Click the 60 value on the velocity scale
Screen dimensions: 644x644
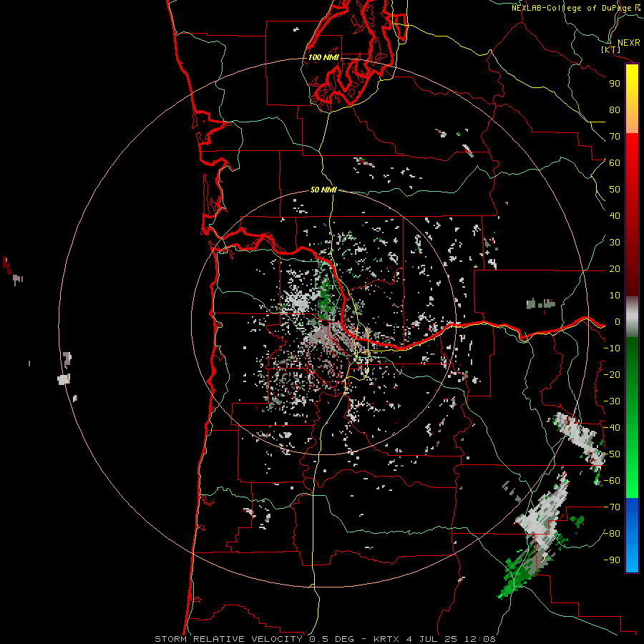point(615,162)
